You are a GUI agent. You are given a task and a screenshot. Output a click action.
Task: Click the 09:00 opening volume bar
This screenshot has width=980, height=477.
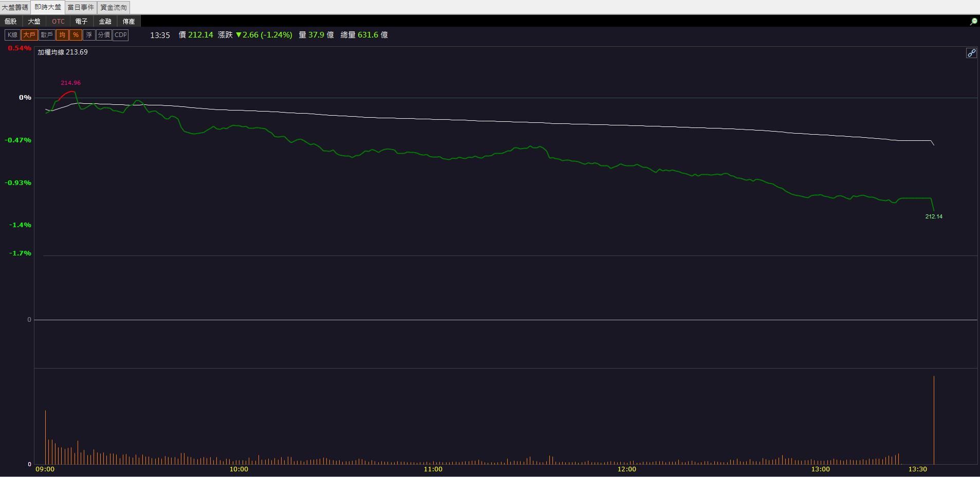[45, 437]
